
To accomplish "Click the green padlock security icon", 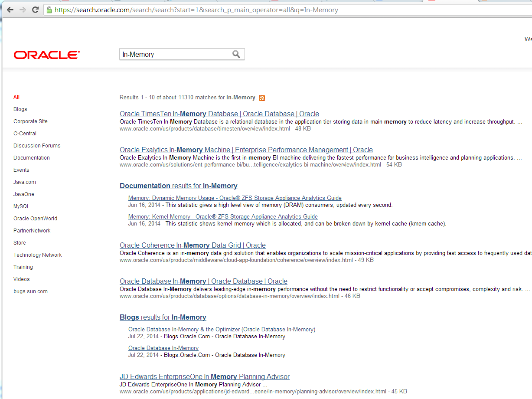I will coord(49,10).
